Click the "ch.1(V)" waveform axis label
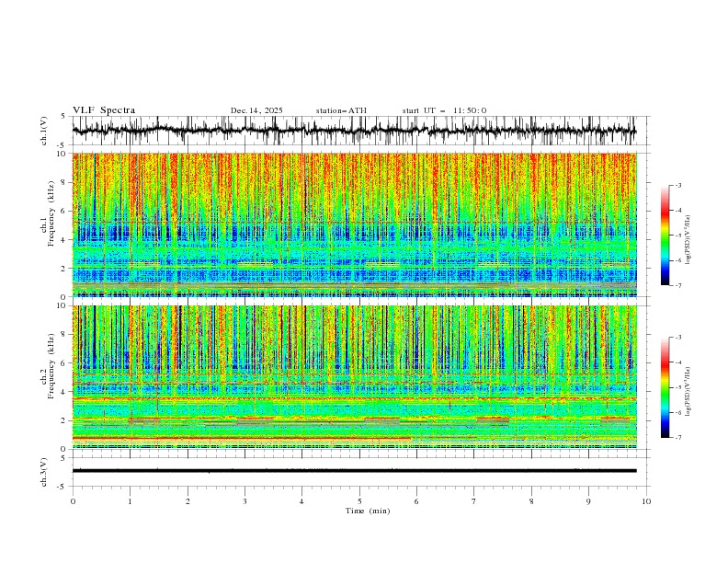This screenshot has height=563, width=728. click(44, 131)
